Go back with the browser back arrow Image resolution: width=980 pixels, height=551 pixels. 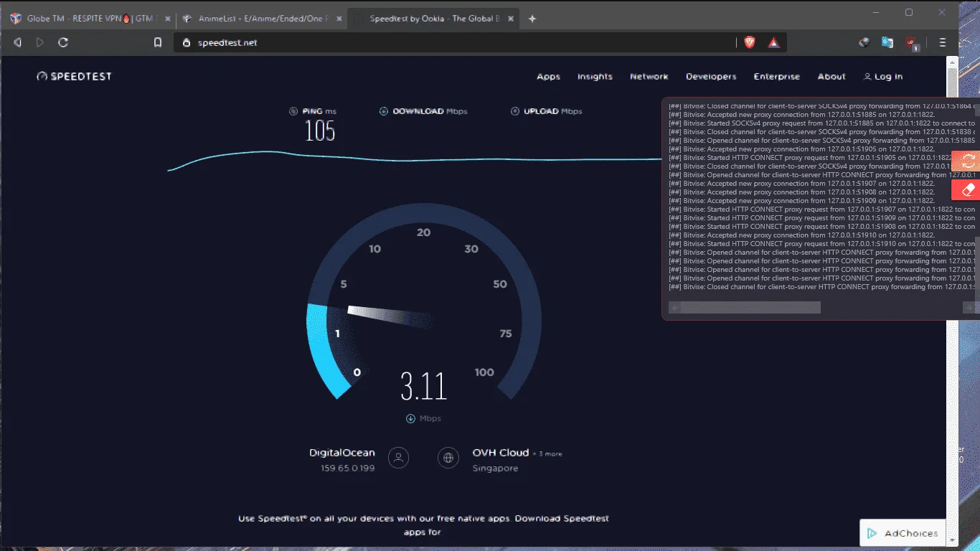tap(17, 43)
